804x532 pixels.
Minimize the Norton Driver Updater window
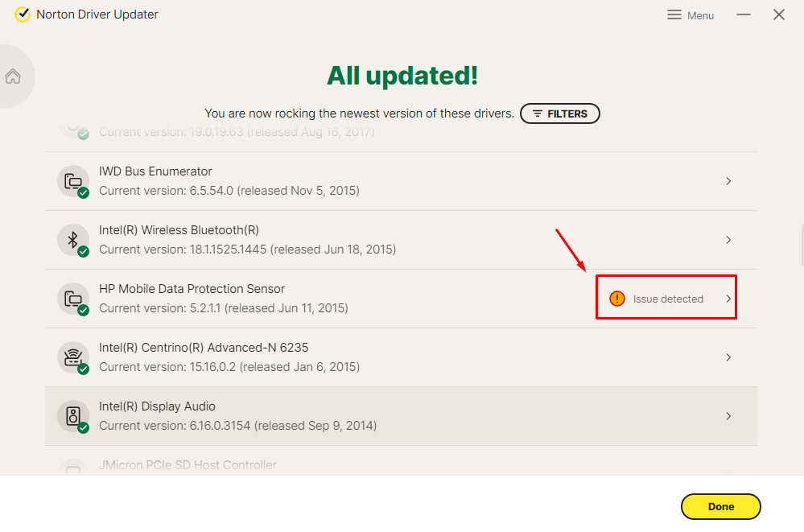(744, 14)
